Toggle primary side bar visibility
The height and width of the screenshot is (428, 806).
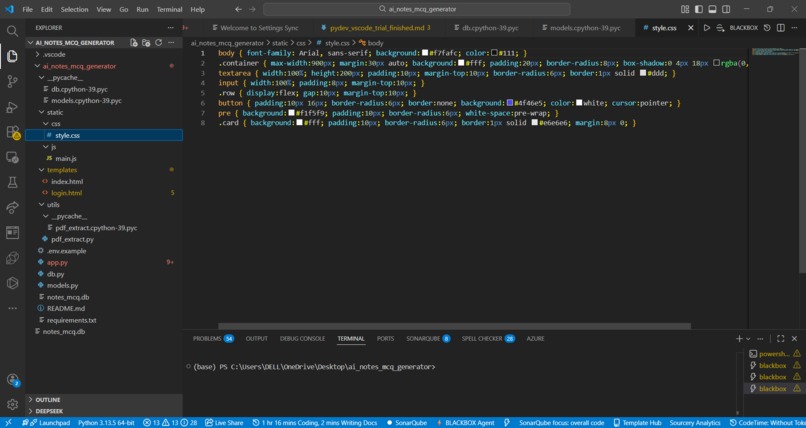(699, 9)
